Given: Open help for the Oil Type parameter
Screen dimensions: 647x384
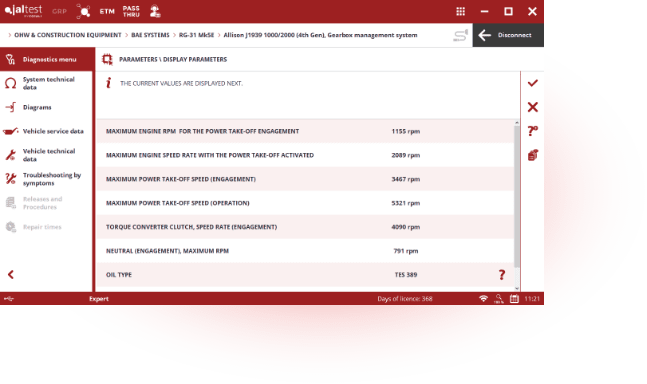Looking at the screenshot, I should pos(502,275).
